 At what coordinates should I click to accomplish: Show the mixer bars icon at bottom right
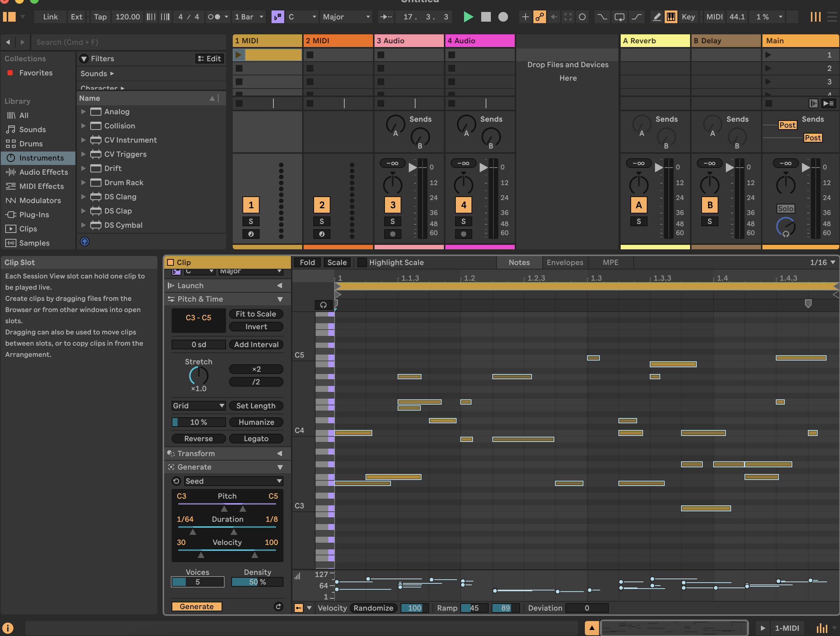[822, 628]
